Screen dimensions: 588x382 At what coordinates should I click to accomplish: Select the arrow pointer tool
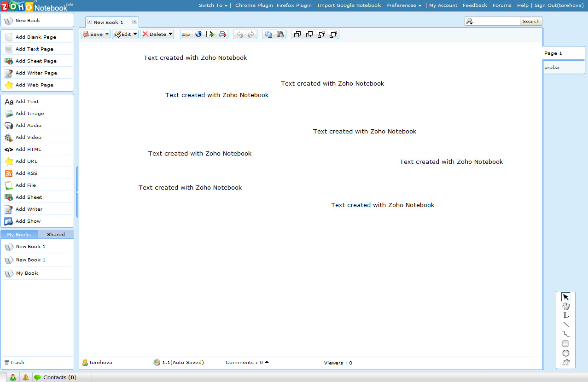[x=566, y=297]
